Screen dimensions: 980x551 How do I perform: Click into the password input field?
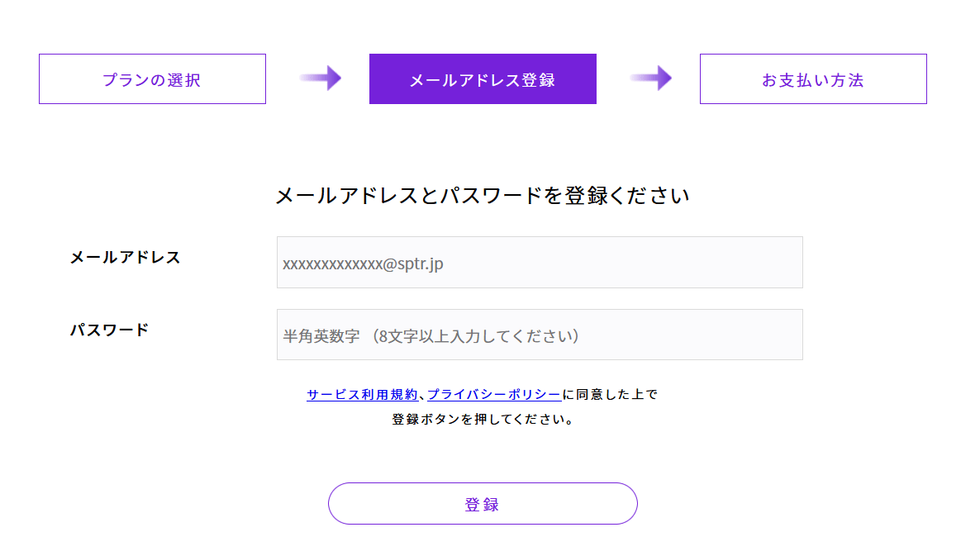pyautogui.click(x=540, y=335)
